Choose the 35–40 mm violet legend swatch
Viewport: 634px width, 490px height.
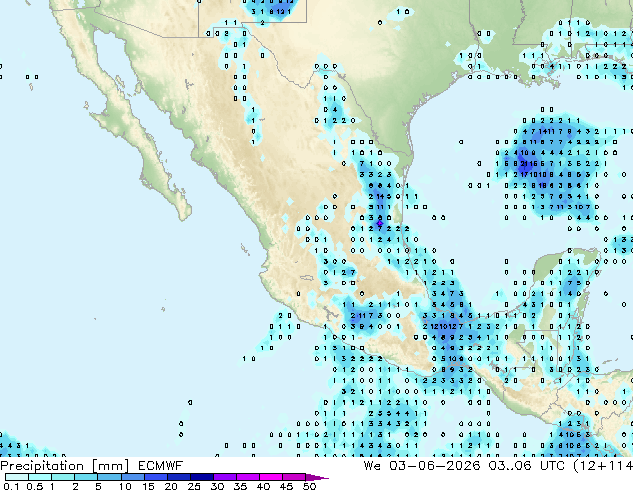tap(248, 477)
